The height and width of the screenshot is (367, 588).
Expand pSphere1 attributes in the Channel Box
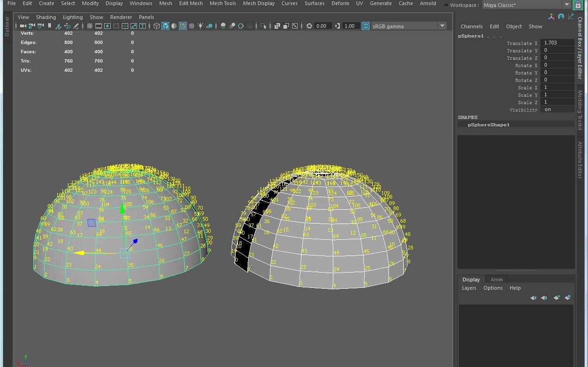point(470,36)
